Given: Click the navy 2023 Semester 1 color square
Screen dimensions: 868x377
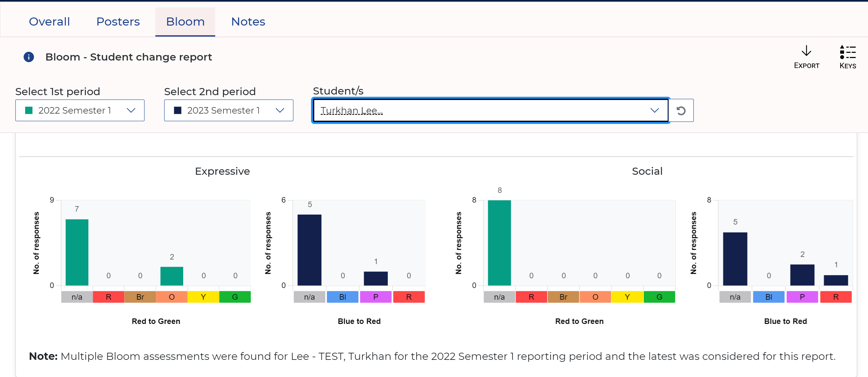Looking at the screenshot, I should (178, 110).
